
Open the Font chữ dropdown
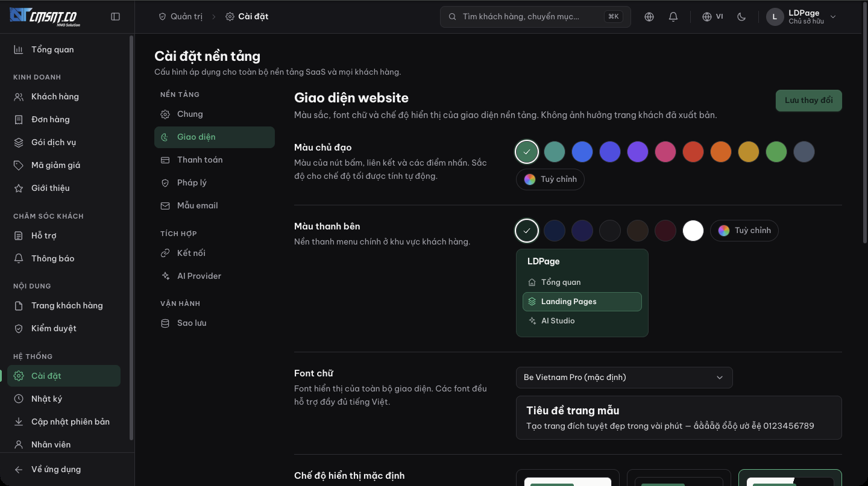(x=624, y=378)
